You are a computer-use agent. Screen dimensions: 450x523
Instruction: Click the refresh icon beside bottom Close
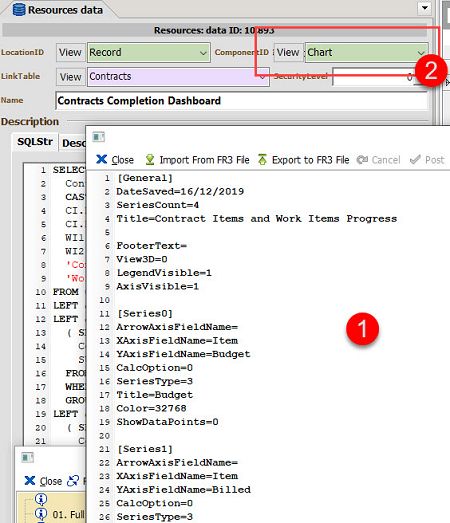pos(73,481)
